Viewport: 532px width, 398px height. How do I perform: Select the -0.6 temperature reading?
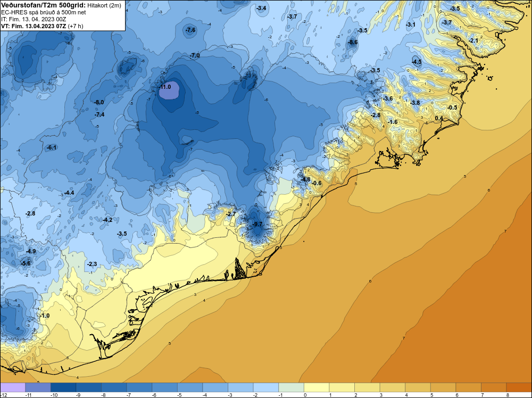(x=317, y=183)
